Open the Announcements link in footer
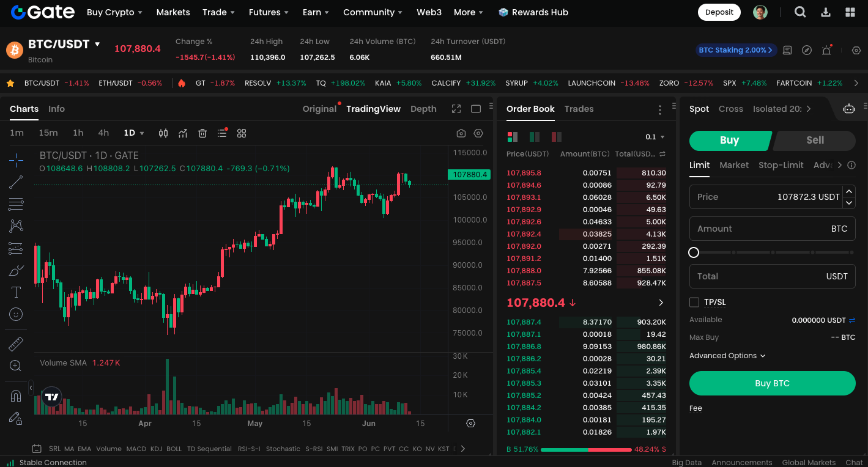 [742, 463]
